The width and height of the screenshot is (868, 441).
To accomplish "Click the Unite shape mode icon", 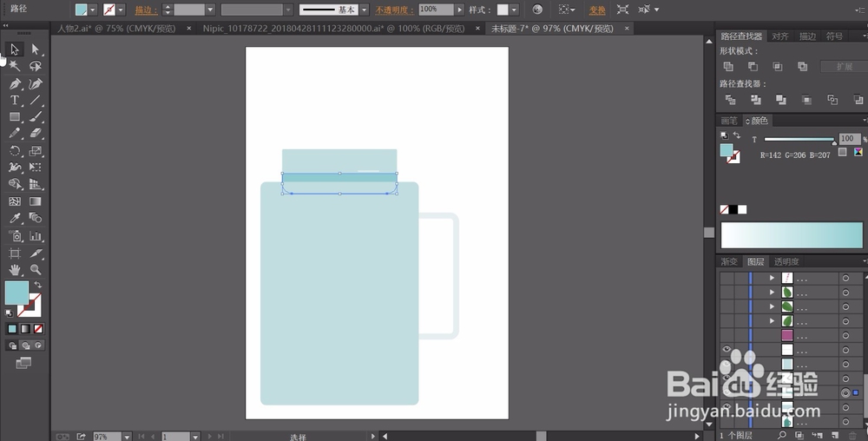I will [x=728, y=66].
